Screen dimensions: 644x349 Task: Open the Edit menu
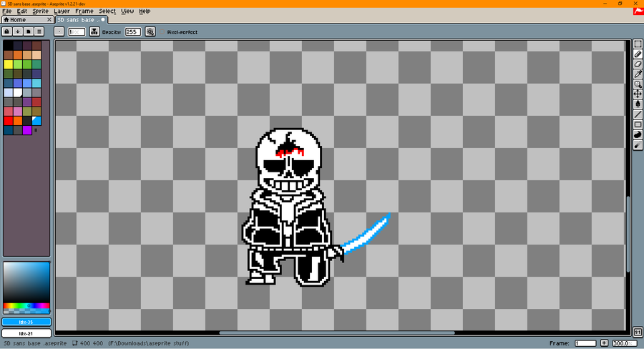[x=21, y=11]
